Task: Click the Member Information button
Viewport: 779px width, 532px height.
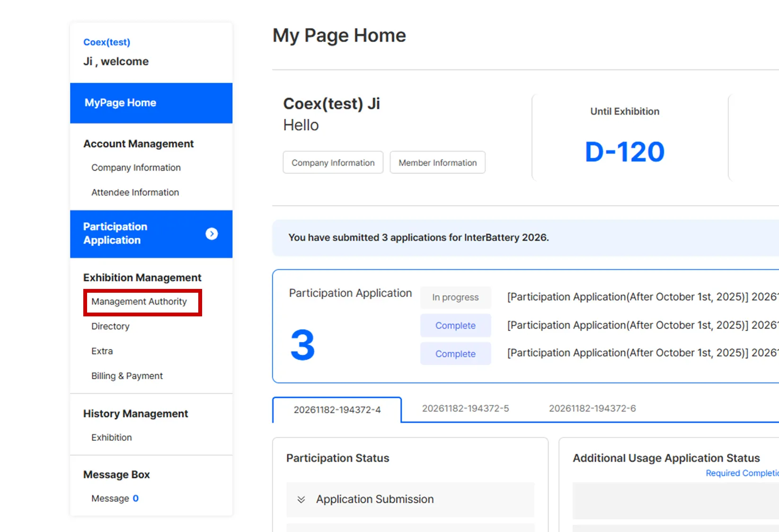Action: pos(438,162)
